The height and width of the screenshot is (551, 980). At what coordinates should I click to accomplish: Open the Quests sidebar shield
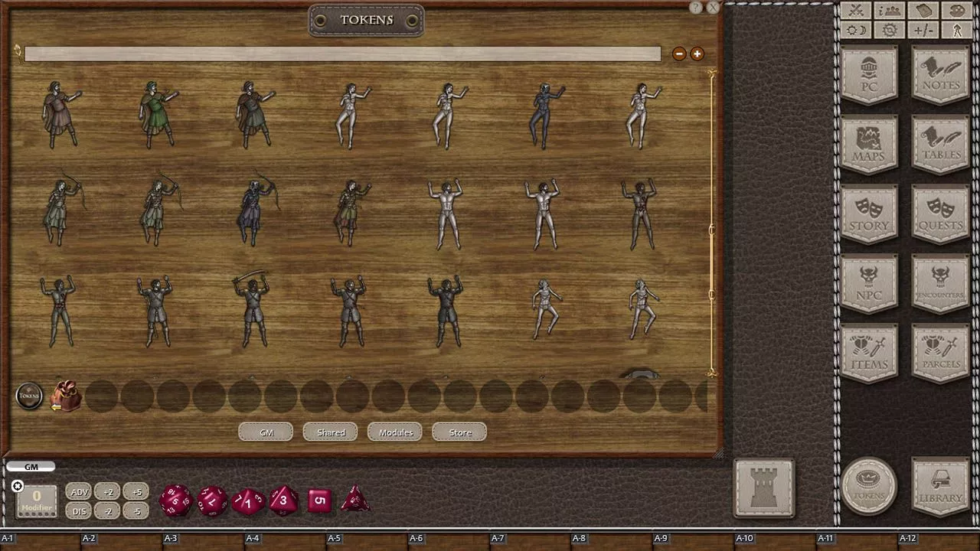coord(941,214)
